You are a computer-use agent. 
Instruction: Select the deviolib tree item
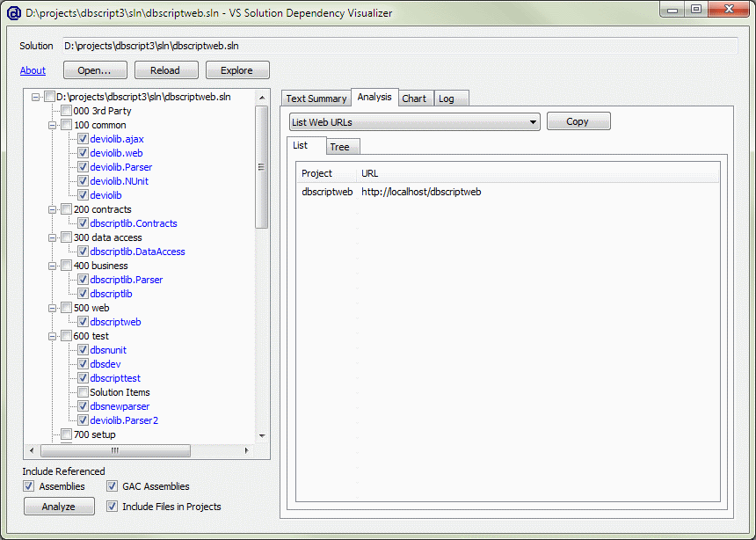coord(105,195)
